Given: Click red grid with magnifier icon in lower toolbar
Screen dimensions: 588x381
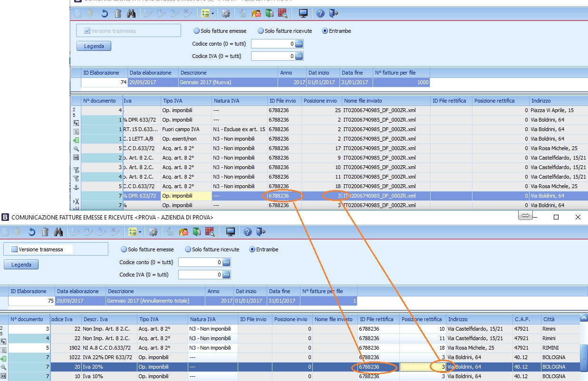Looking at the screenshot, I should click(x=210, y=232).
